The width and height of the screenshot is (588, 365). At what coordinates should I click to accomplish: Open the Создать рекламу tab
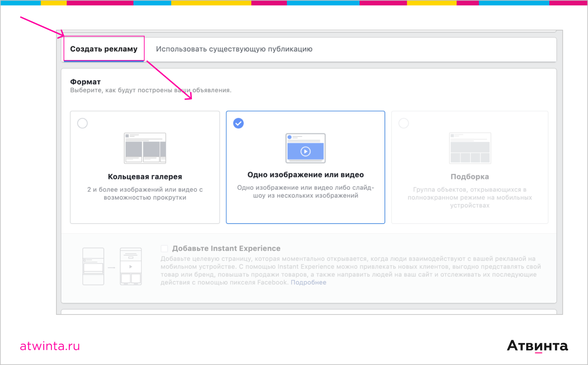tap(104, 49)
